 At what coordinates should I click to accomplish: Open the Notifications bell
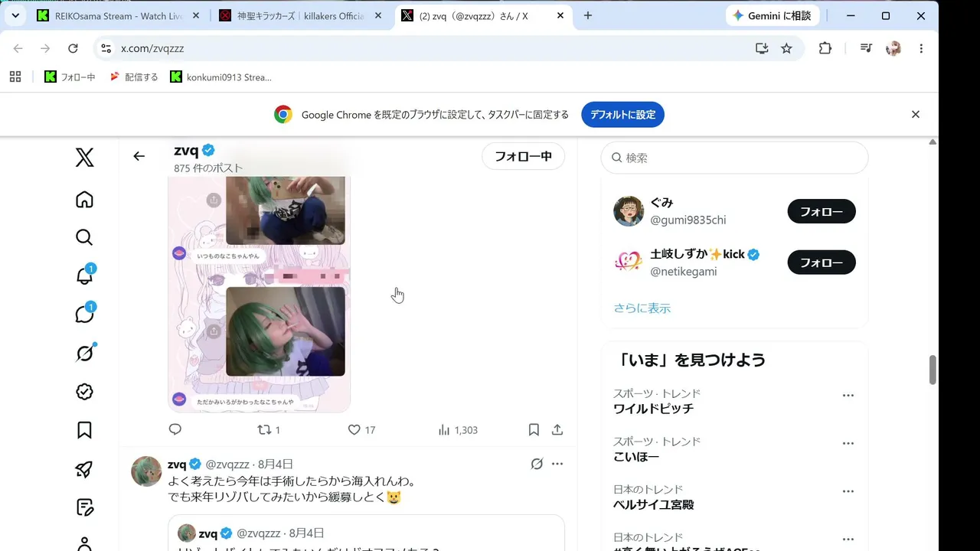84,275
